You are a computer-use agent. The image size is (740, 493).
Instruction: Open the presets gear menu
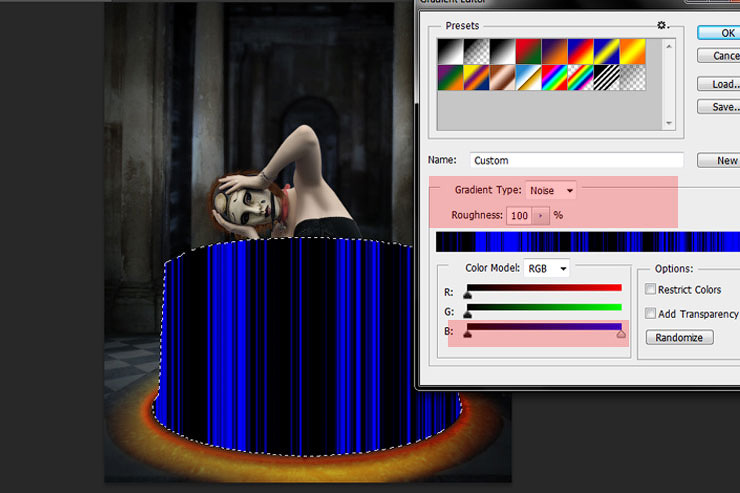pyautogui.click(x=661, y=25)
